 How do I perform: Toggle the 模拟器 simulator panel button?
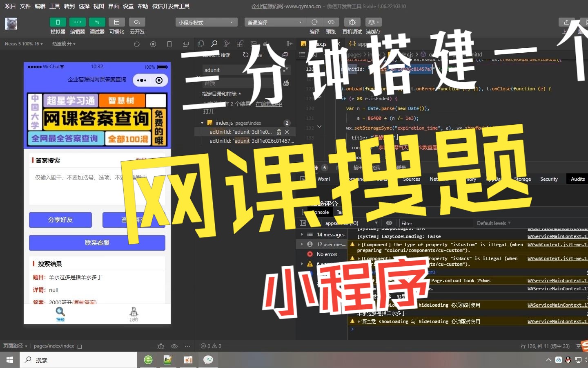(x=58, y=22)
